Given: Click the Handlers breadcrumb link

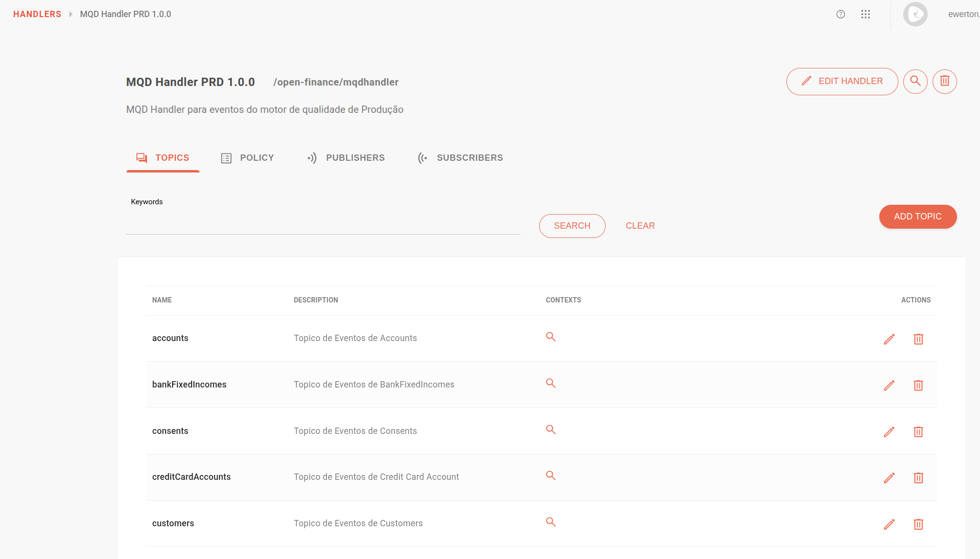Looking at the screenshot, I should coord(37,14).
